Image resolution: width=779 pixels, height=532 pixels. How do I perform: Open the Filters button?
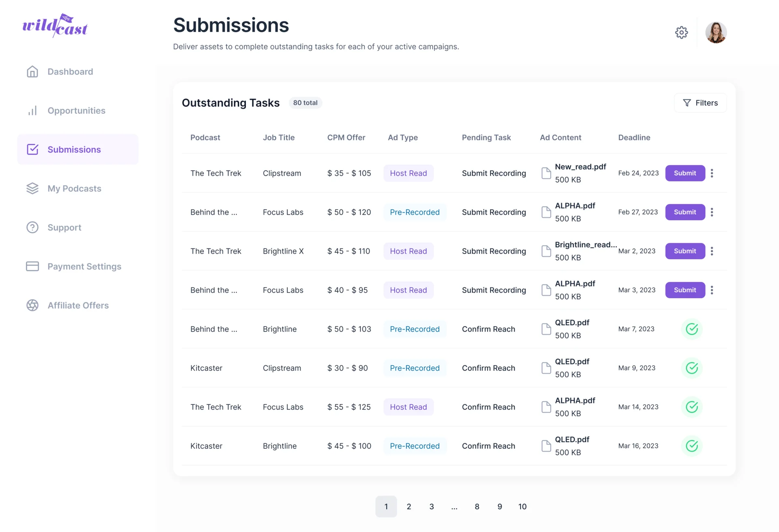pos(700,103)
